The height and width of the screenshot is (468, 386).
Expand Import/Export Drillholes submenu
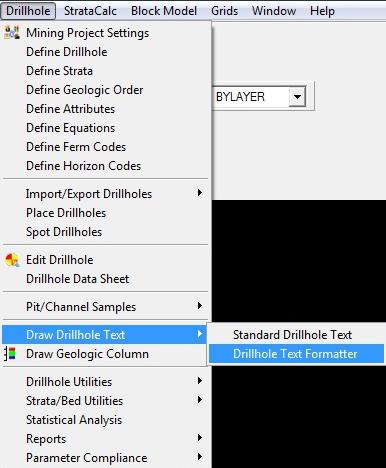coord(105,194)
